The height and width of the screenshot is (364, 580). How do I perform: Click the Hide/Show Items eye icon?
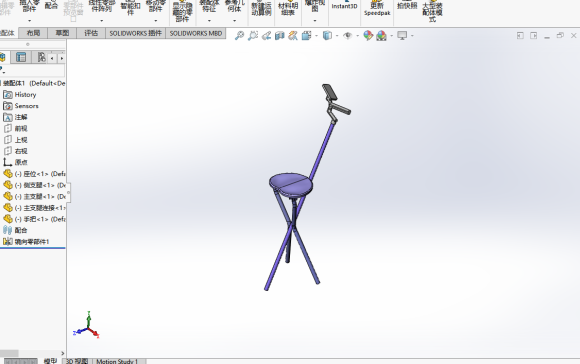click(347, 36)
